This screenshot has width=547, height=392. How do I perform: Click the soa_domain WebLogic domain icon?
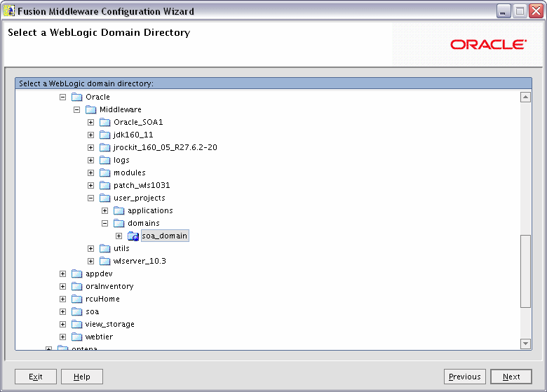coord(133,236)
